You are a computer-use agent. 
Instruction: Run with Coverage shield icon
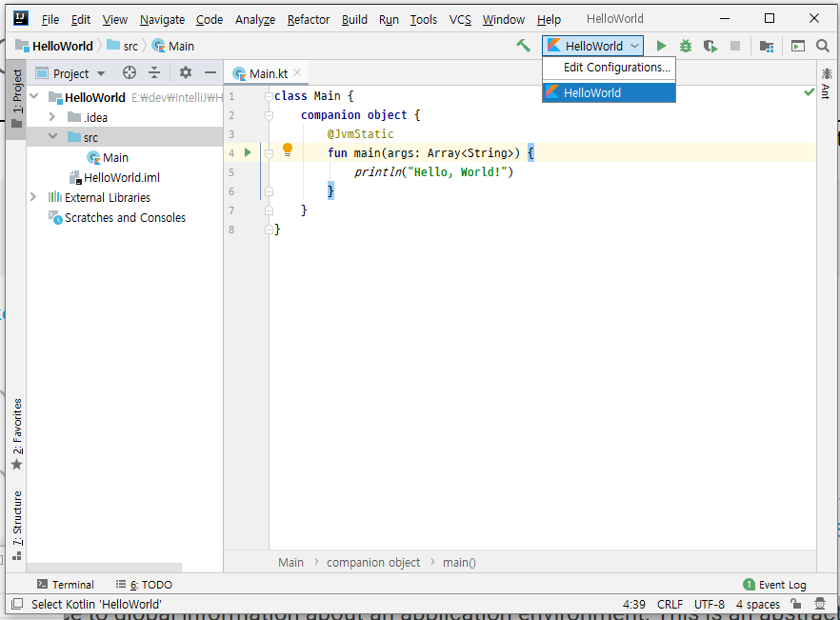coord(710,46)
